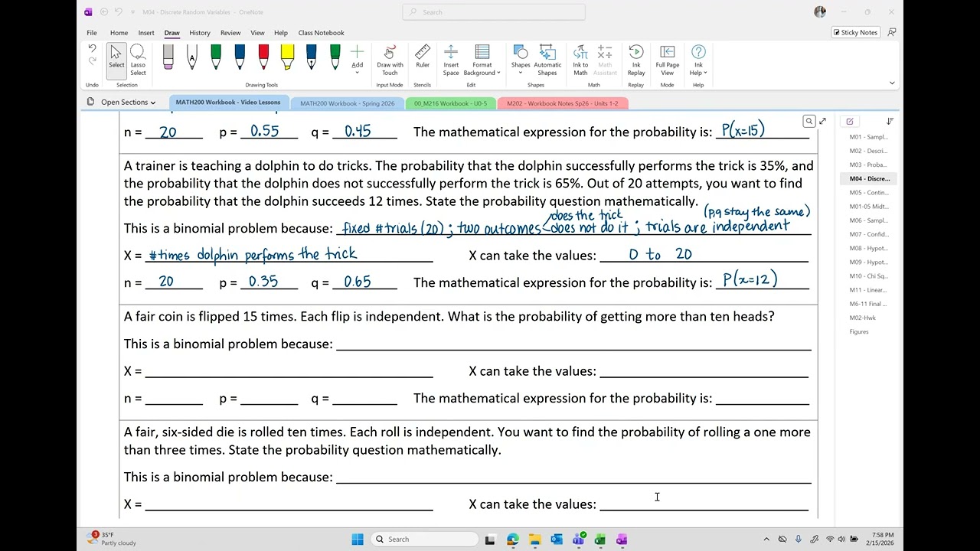Viewport: 980px width, 551px height.
Task: Open the M01 - Sampl... page
Action: pos(868,137)
